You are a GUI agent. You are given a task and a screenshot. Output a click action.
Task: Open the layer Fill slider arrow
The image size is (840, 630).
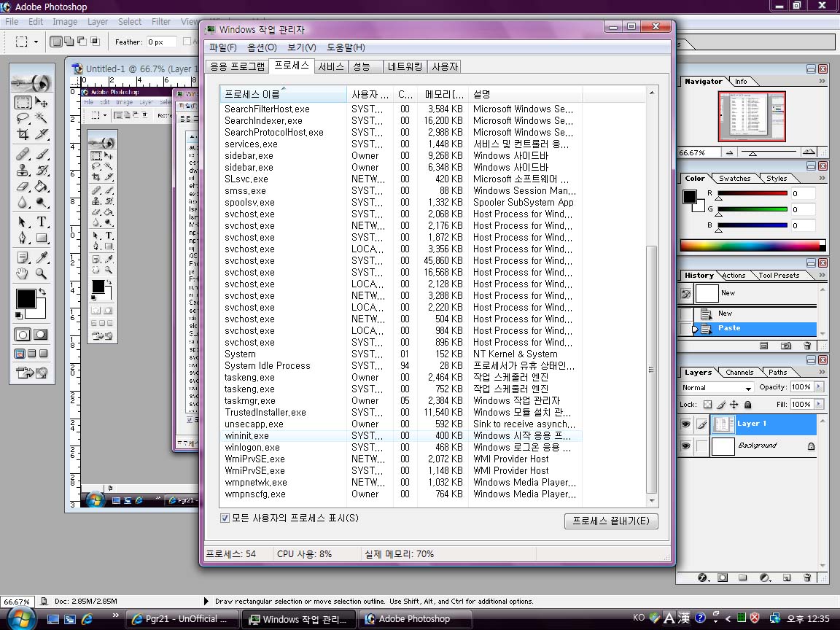819,404
